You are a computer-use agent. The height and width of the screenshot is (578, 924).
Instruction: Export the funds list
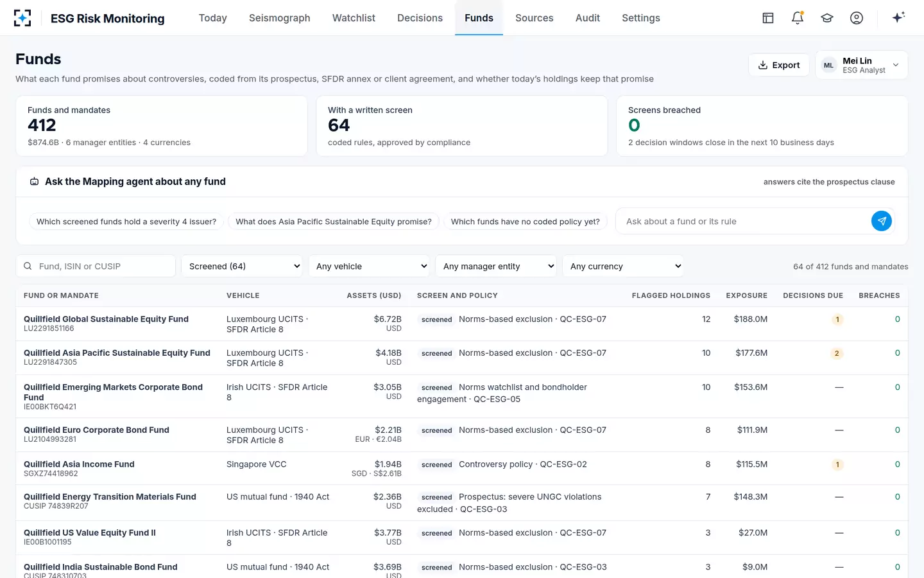click(x=779, y=65)
